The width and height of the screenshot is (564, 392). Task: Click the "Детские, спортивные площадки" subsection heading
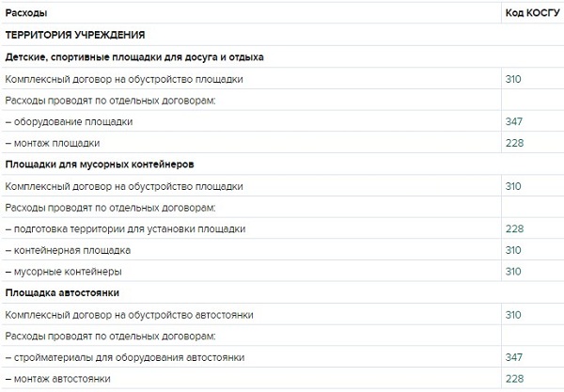pos(134,57)
